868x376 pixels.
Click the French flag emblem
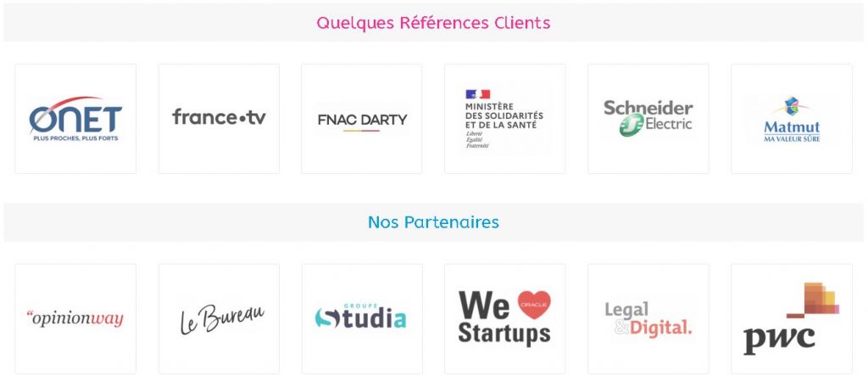point(477,94)
